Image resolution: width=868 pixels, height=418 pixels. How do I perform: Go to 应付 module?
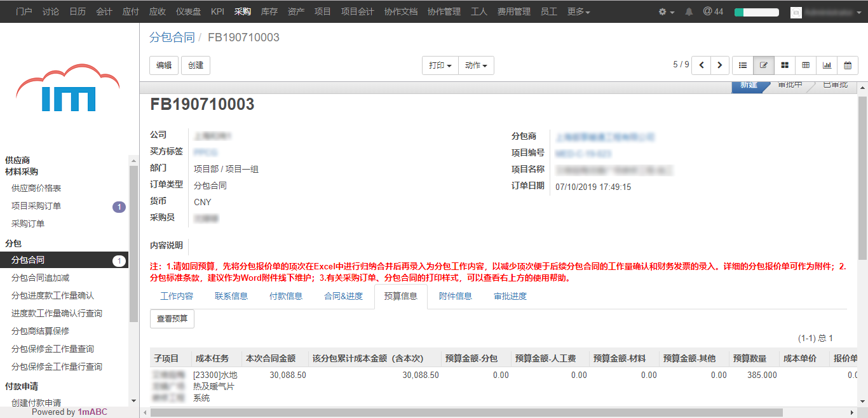coord(130,11)
